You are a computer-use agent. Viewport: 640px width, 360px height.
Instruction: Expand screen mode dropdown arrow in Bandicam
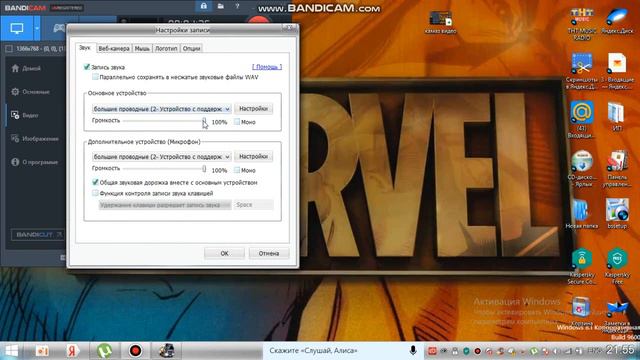(37, 29)
